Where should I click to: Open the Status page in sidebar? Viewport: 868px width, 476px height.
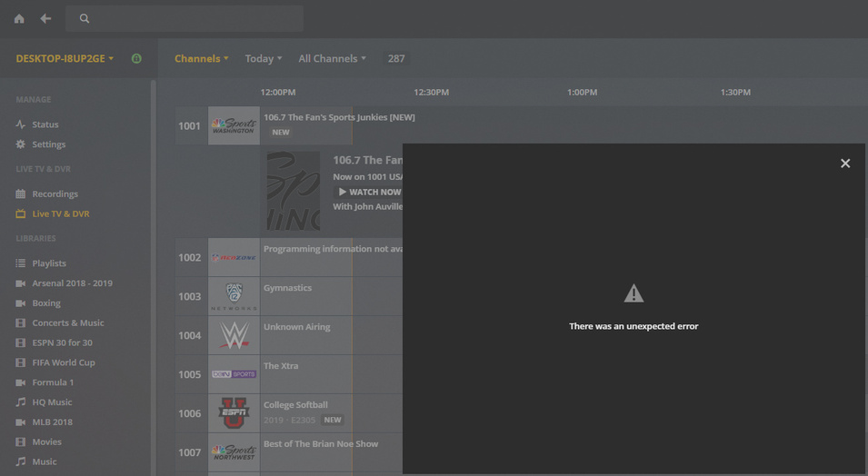click(45, 124)
